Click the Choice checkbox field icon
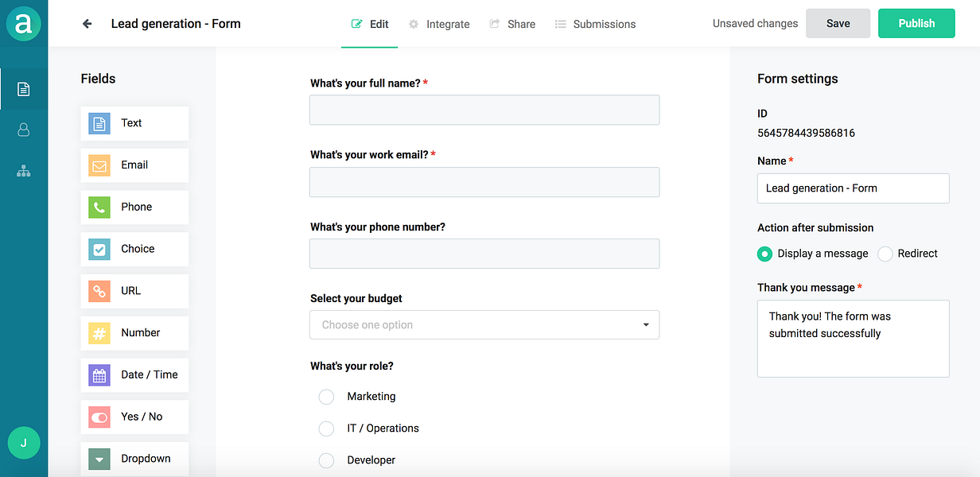 (99, 249)
